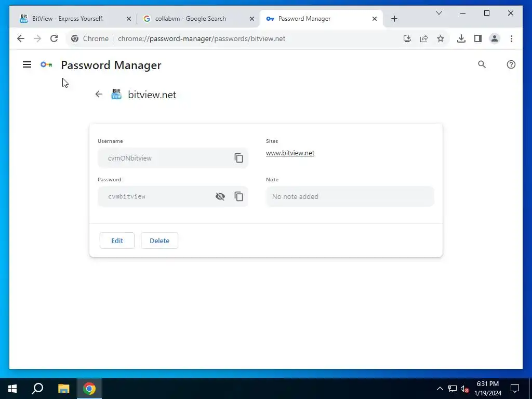The width and height of the screenshot is (532, 399).
Task: Maximize the Chrome window
Action: tap(486, 13)
